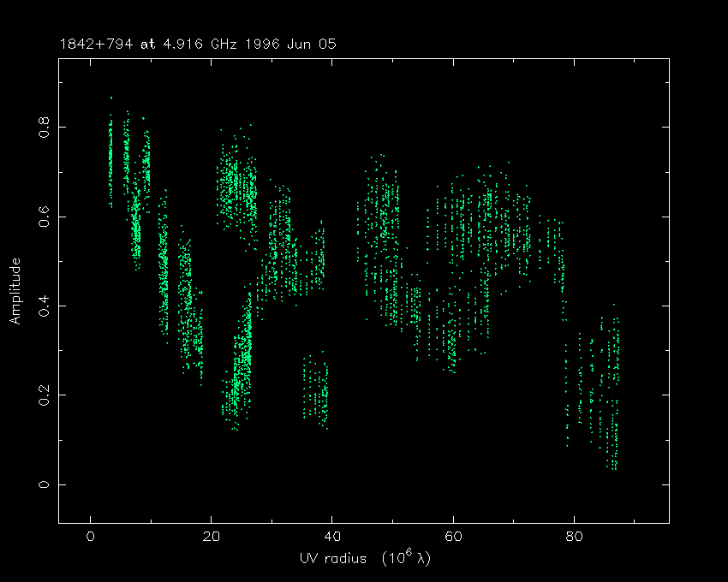Click the x-axis tick label "80"
Screen dimensions: 728x582
click(574, 537)
